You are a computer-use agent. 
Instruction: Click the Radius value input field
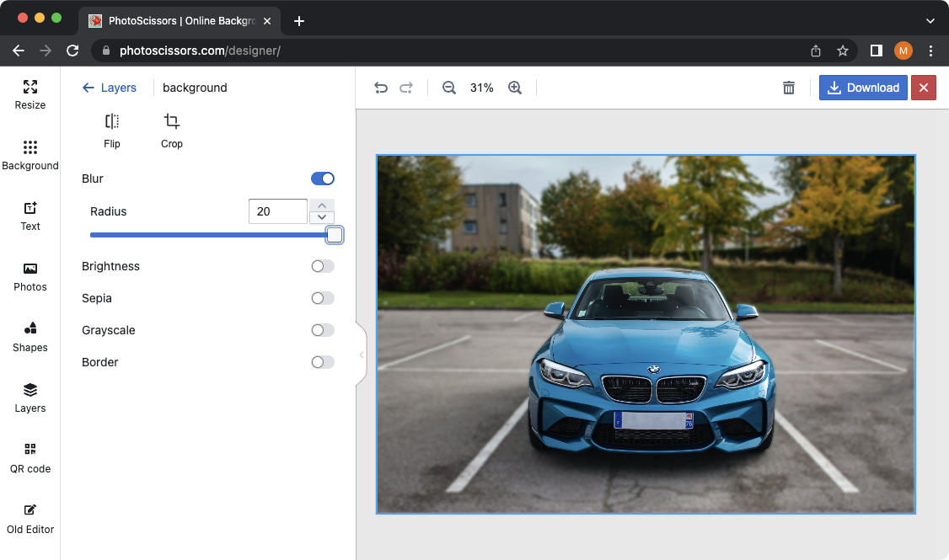click(x=278, y=211)
